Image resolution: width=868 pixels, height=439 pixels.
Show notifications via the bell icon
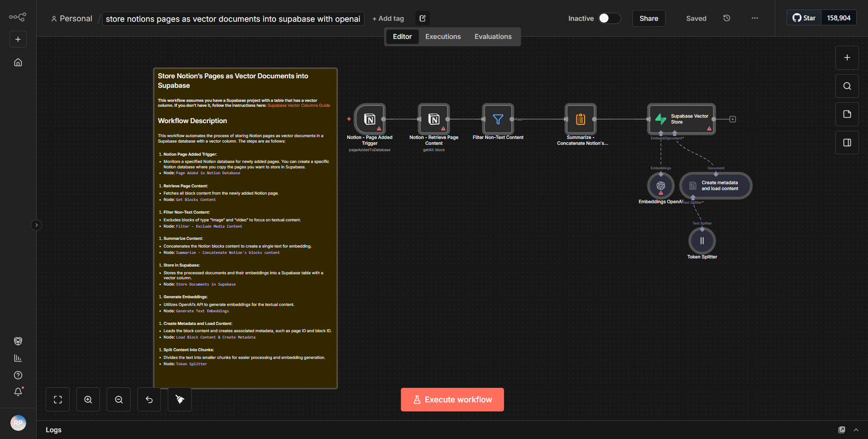click(18, 392)
